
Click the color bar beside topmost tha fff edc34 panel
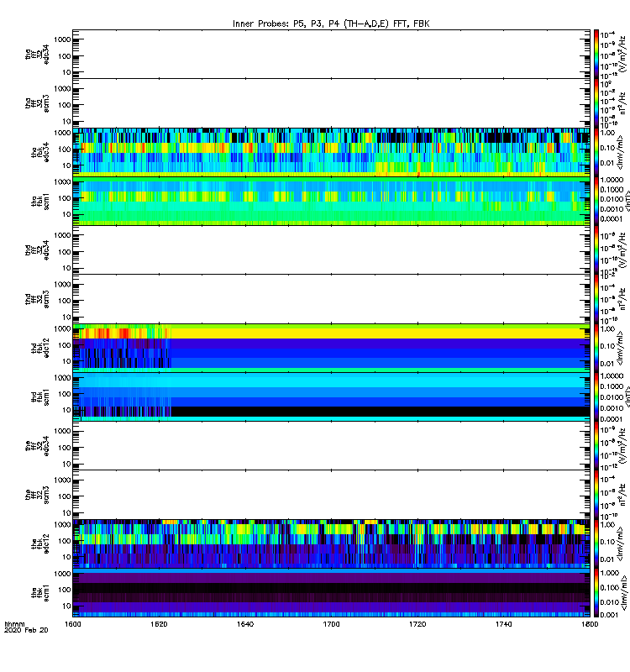click(596, 54)
